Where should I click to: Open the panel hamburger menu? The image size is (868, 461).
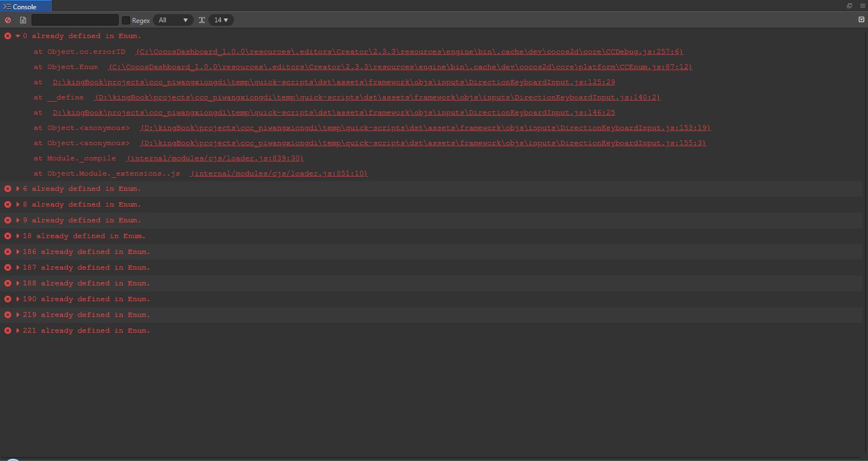[x=862, y=6]
